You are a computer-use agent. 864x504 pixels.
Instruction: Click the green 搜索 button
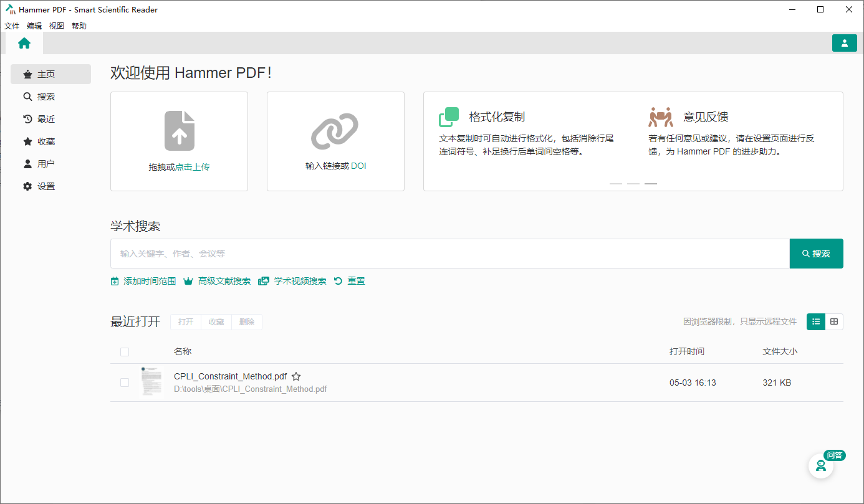click(x=817, y=254)
